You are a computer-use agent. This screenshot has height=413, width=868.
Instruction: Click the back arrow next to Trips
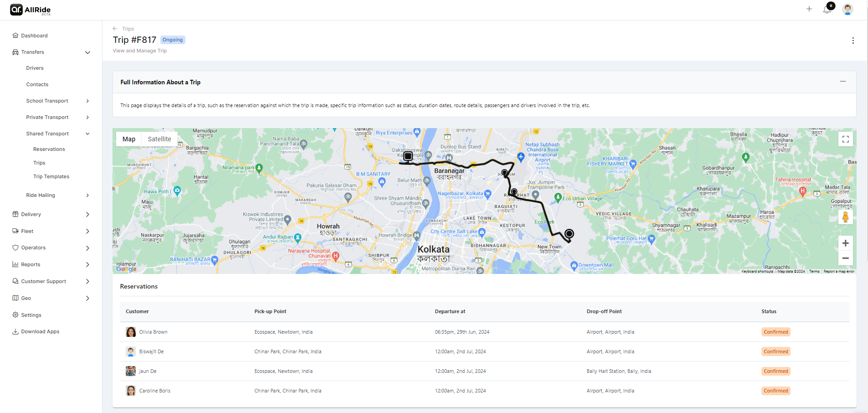pyautogui.click(x=115, y=29)
